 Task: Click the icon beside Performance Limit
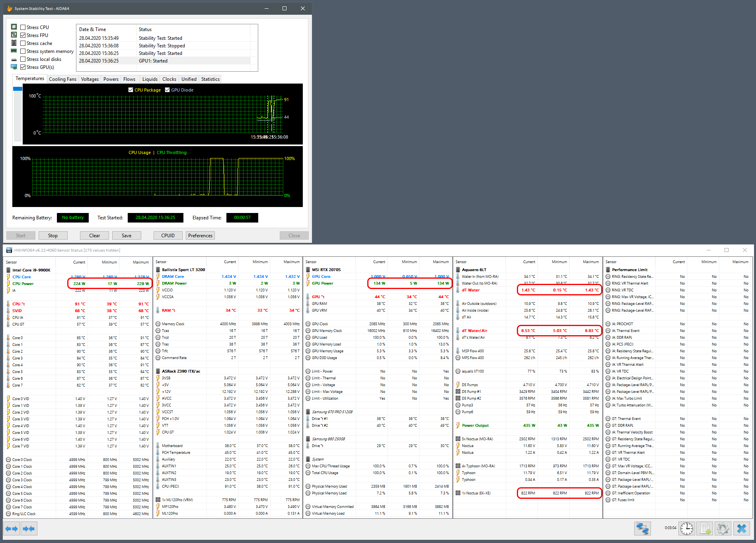click(608, 270)
